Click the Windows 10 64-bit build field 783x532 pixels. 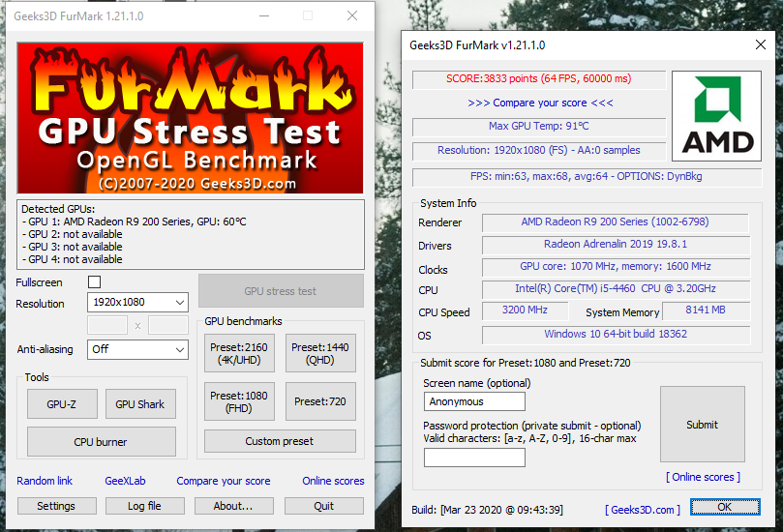point(616,335)
